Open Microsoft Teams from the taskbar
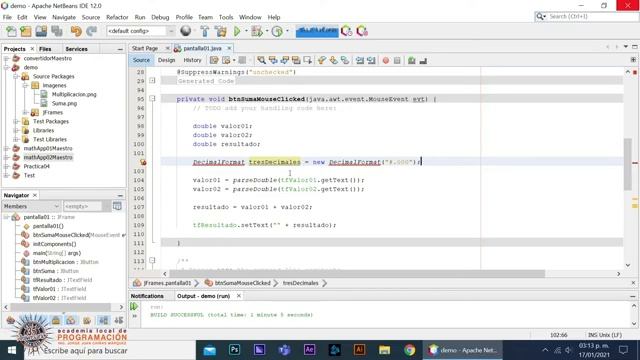The image size is (640, 360). point(284,350)
